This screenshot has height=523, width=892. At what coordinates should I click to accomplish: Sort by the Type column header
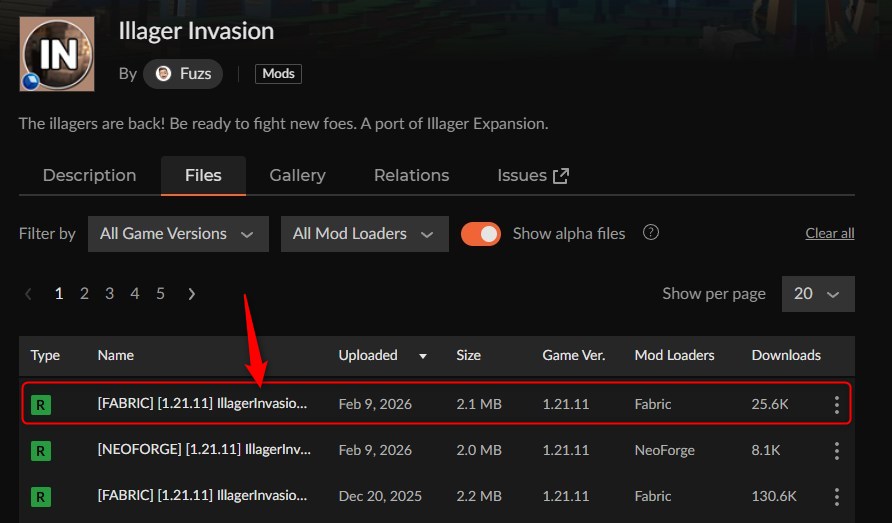(45, 355)
